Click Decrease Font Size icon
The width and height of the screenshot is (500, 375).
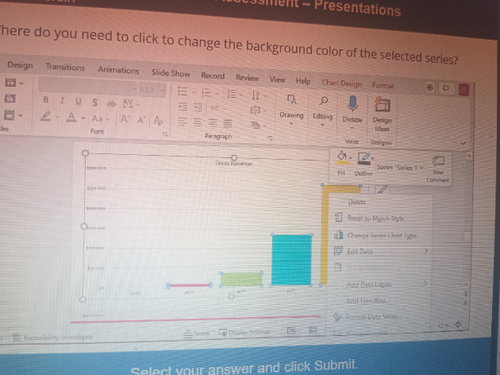pyautogui.click(x=141, y=120)
